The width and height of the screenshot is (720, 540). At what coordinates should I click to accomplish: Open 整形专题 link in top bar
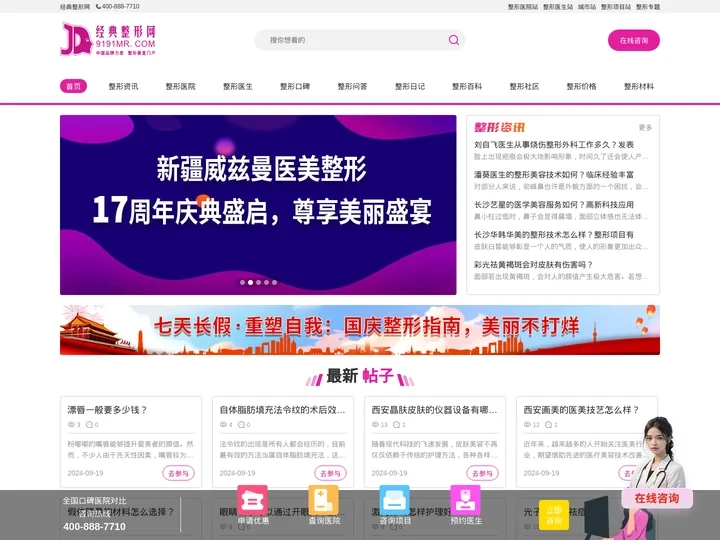tap(648, 7)
